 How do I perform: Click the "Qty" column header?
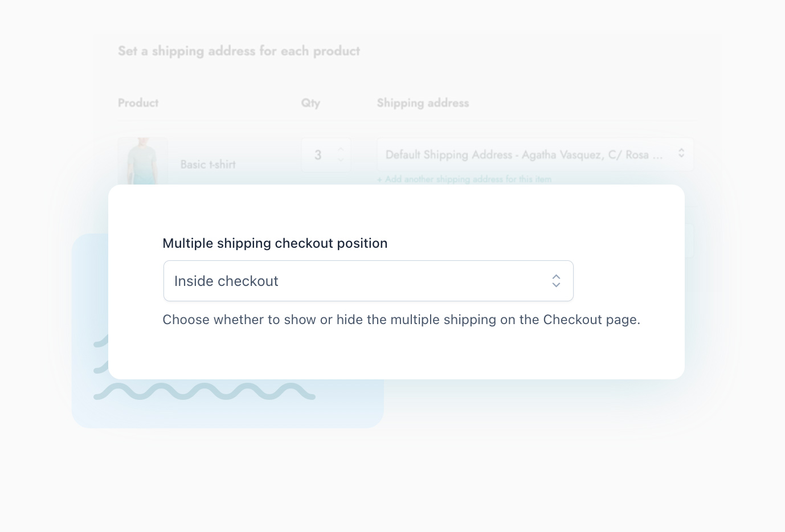tap(310, 103)
